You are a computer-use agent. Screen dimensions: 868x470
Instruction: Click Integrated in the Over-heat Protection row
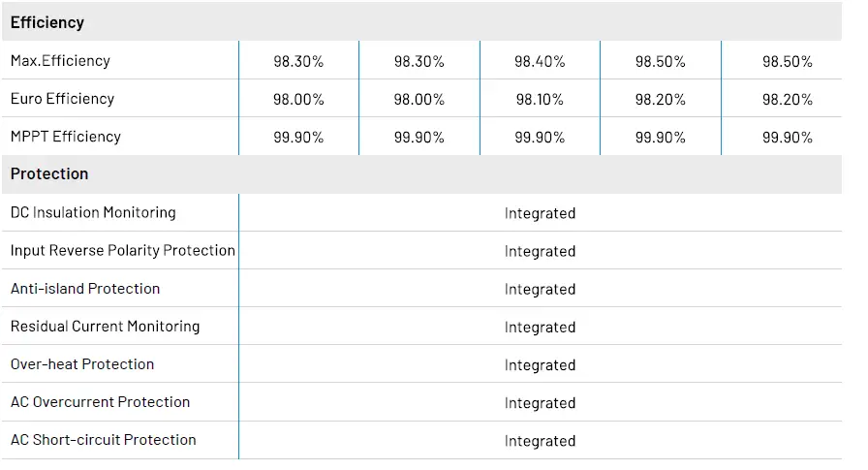point(540,365)
